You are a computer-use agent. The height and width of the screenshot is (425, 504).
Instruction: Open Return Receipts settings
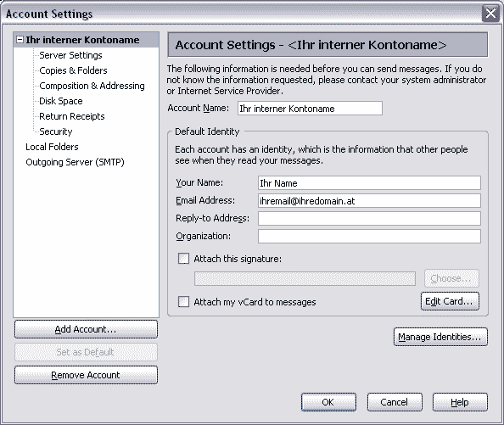[x=71, y=116]
